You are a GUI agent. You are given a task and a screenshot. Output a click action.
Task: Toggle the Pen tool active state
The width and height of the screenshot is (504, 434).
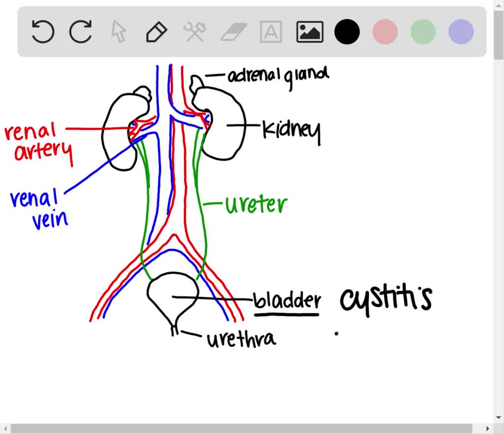[156, 31]
